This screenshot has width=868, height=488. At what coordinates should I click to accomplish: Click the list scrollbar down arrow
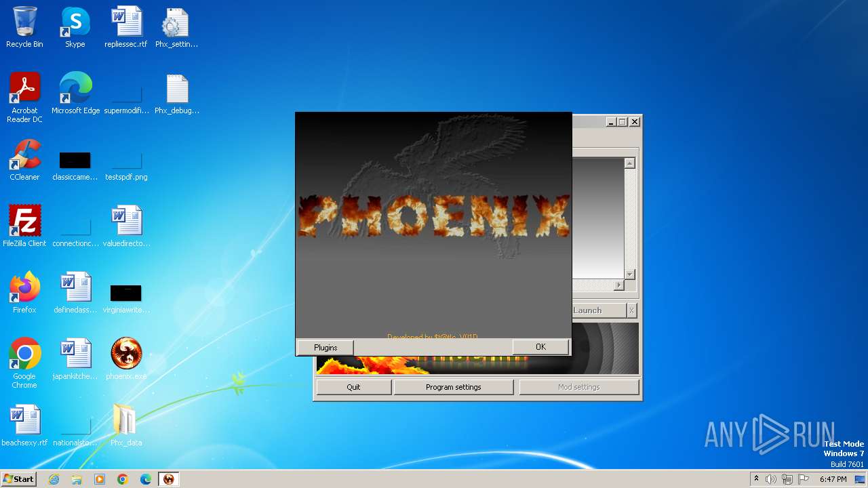(629, 274)
